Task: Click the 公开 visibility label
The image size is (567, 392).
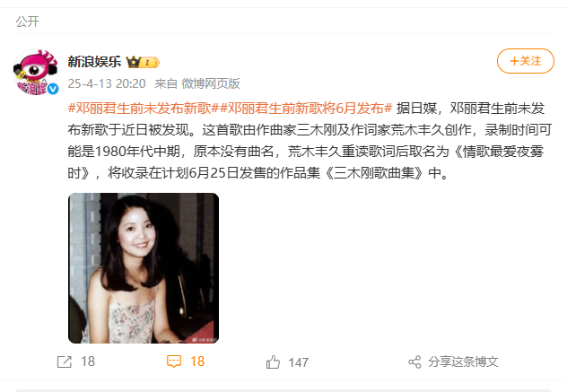Action: [28, 22]
